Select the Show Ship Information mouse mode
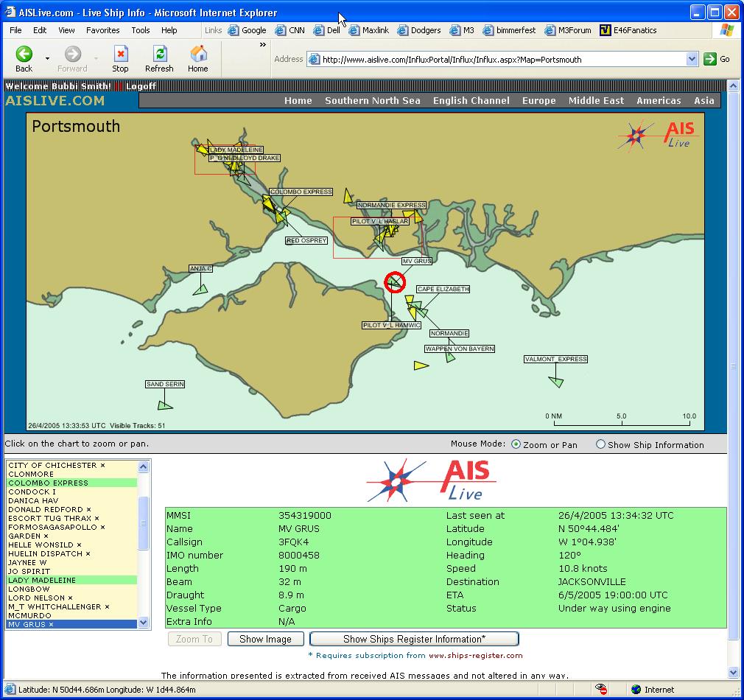 click(x=600, y=444)
